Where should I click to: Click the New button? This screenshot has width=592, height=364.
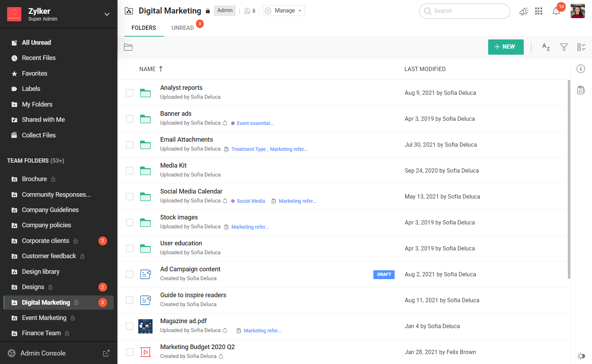[506, 47]
